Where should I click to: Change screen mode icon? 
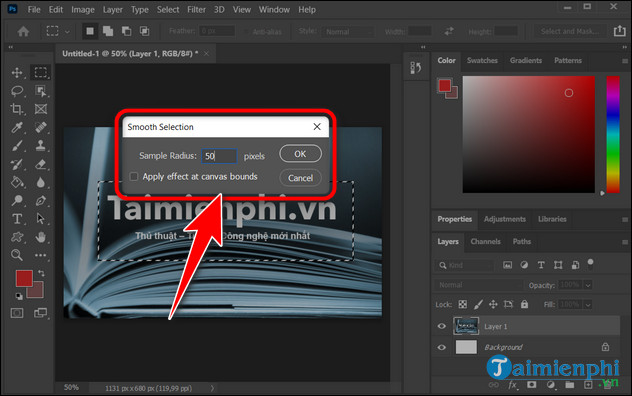(x=40, y=313)
